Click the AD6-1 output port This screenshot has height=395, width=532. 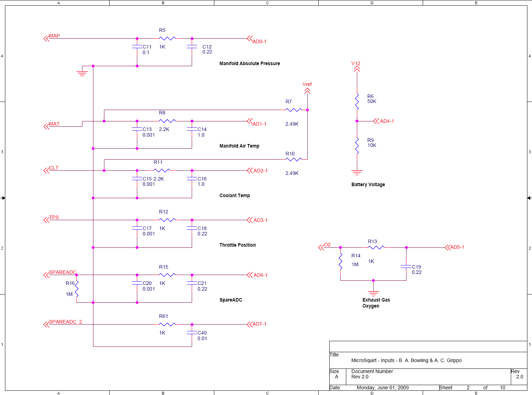click(250, 275)
